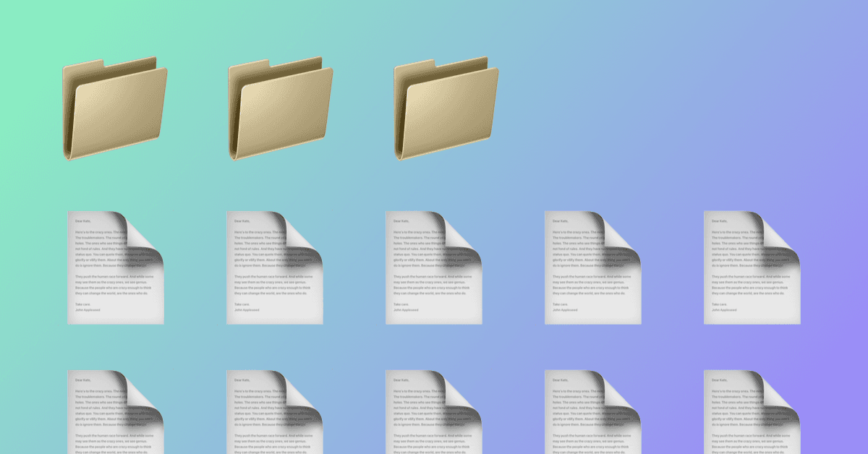Click the fourth document in the bottom row
Image resolution: width=868 pixels, height=454 pixels.
click(x=592, y=416)
